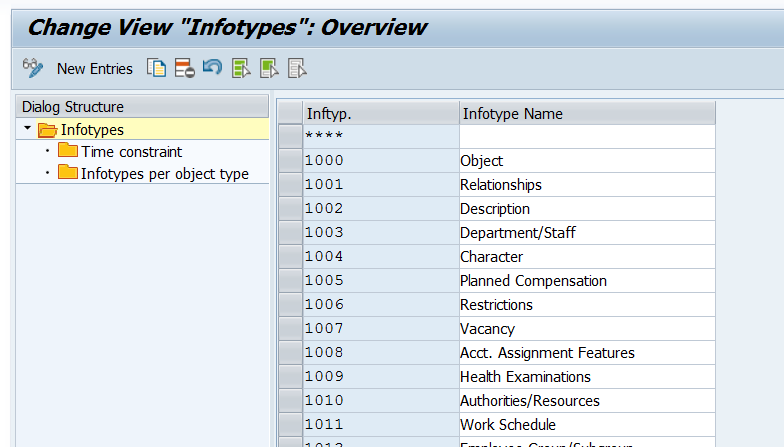Click the select-all corner cell of table
The width and height of the screenshot is (784, 447).
[290, 114]
